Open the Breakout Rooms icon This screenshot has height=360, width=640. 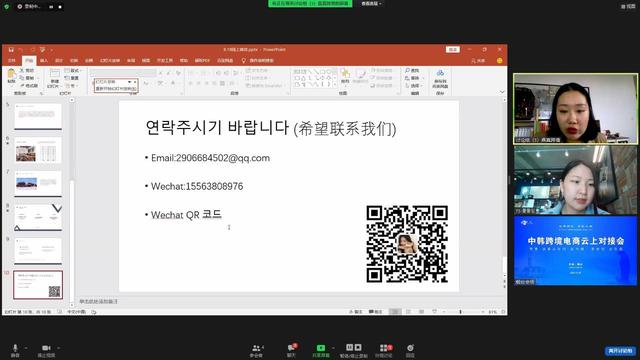tap(384, 350)
